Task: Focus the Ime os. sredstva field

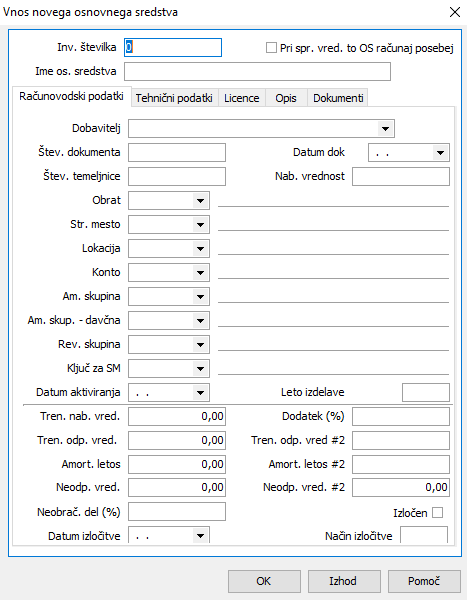Action: (x=257, y=72)
